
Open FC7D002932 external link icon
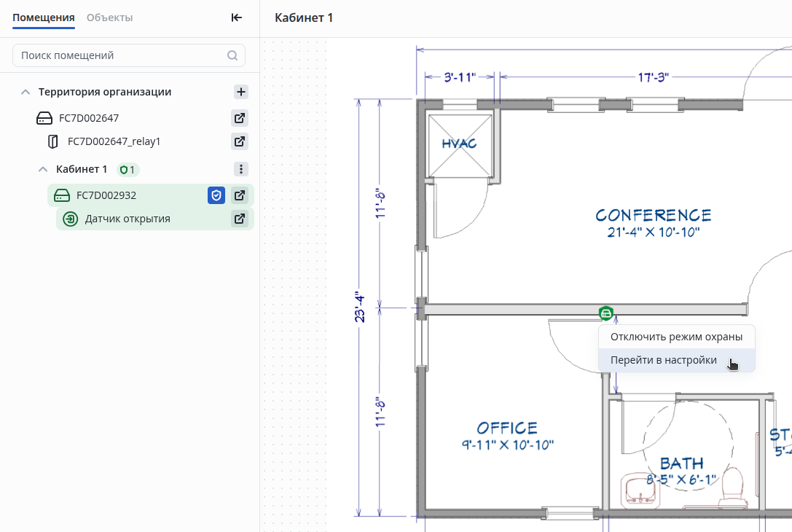[x=239, y=195]
